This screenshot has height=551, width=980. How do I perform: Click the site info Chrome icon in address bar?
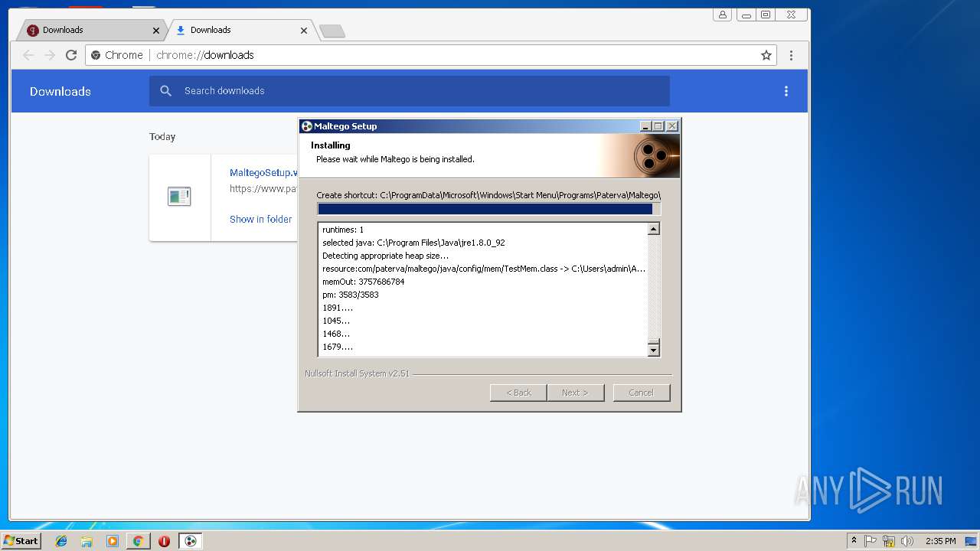coord(96,55)
